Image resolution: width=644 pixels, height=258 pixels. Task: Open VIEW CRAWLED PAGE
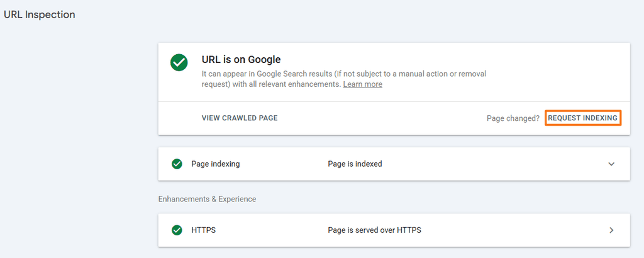(240, 118)
